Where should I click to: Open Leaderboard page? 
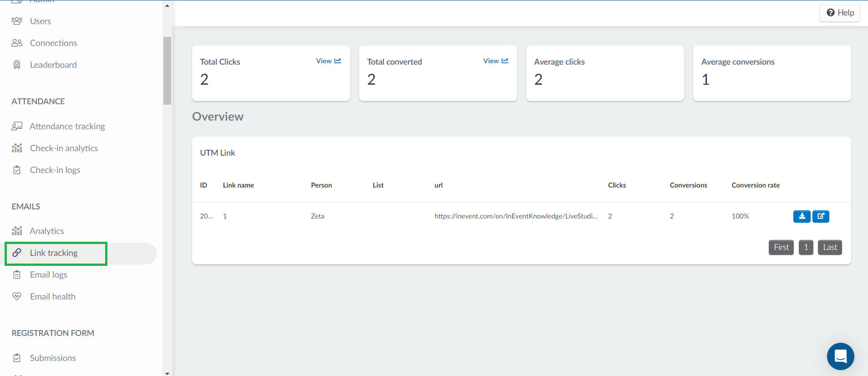(x=53, y=65)
